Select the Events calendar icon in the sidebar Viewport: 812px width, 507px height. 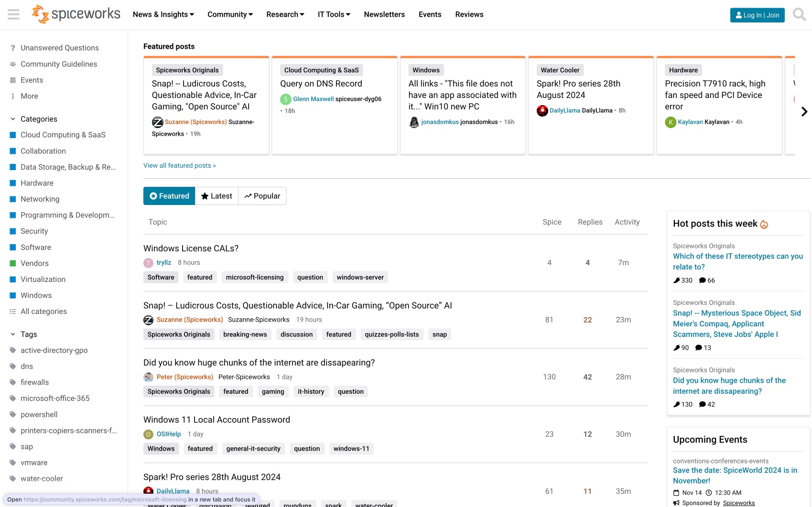point(12,80)
